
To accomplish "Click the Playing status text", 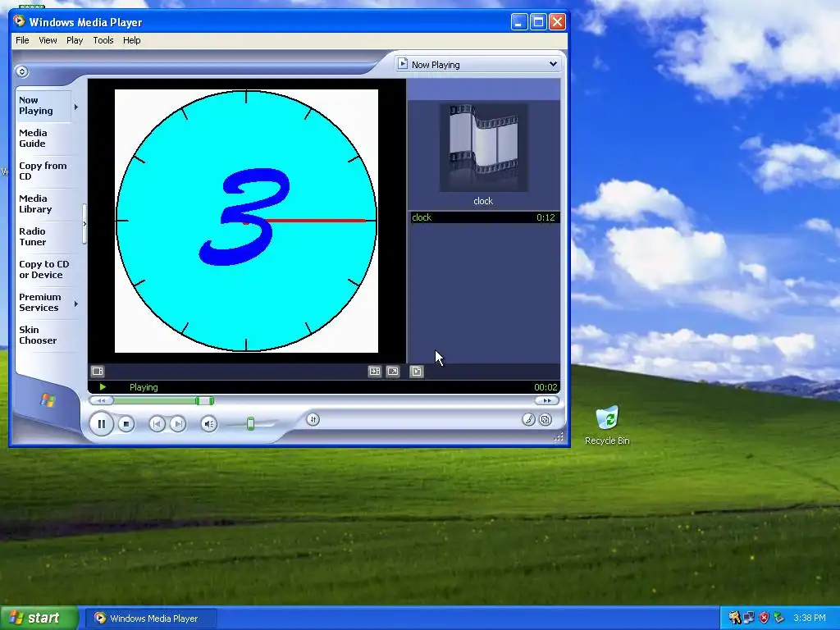I will (x=144, y=387).
